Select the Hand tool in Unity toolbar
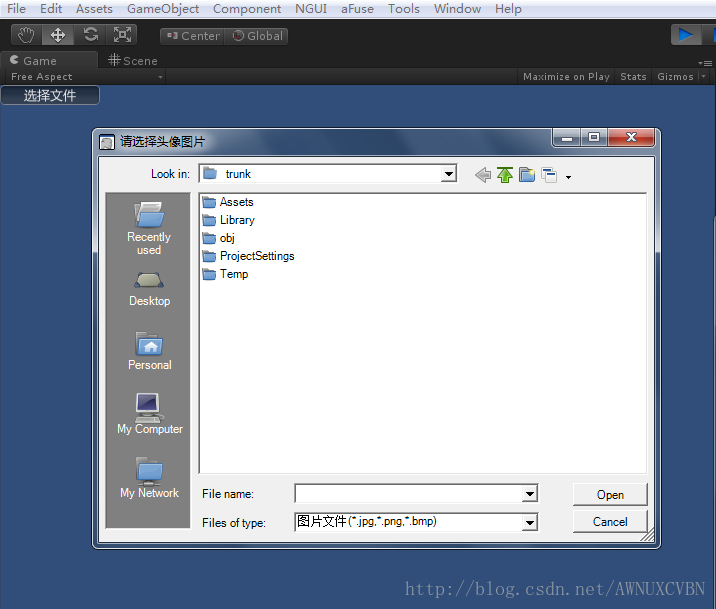The width and height of the screenshot is (716, 609). [26, 35]
